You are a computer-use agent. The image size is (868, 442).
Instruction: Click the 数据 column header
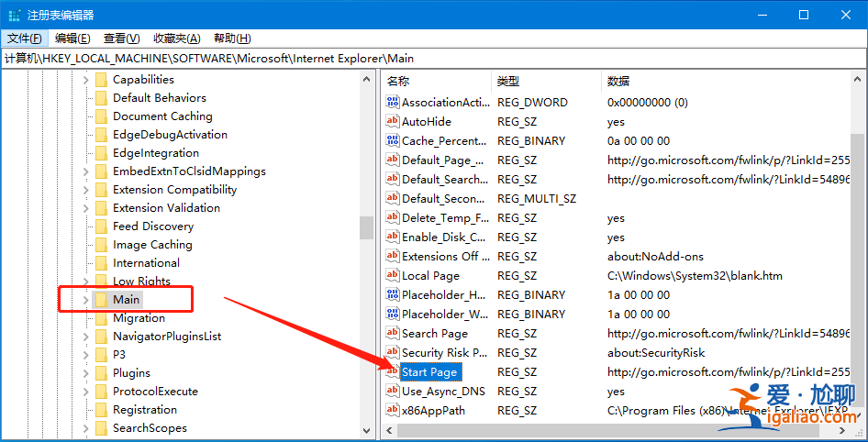tap(618, 82)
